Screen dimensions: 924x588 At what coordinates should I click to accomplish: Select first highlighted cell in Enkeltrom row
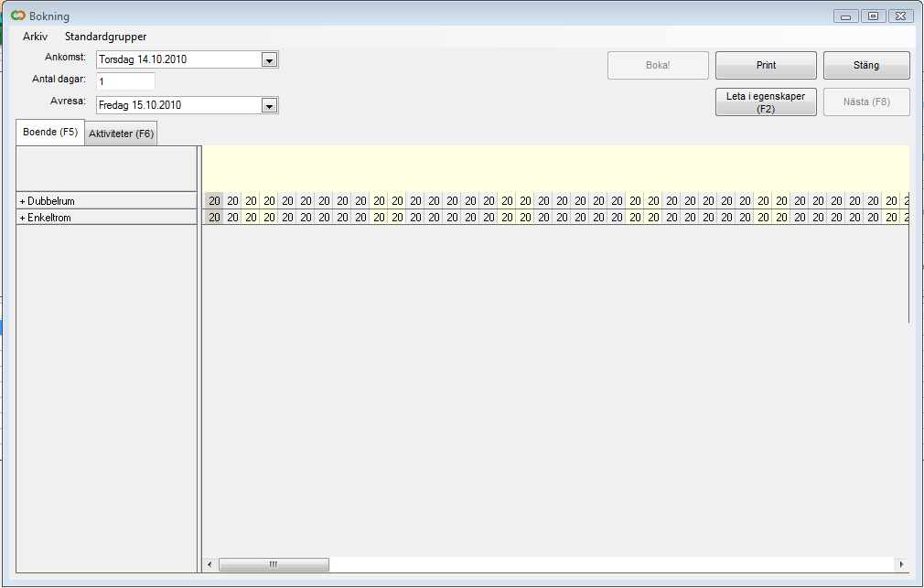[214, 218]
